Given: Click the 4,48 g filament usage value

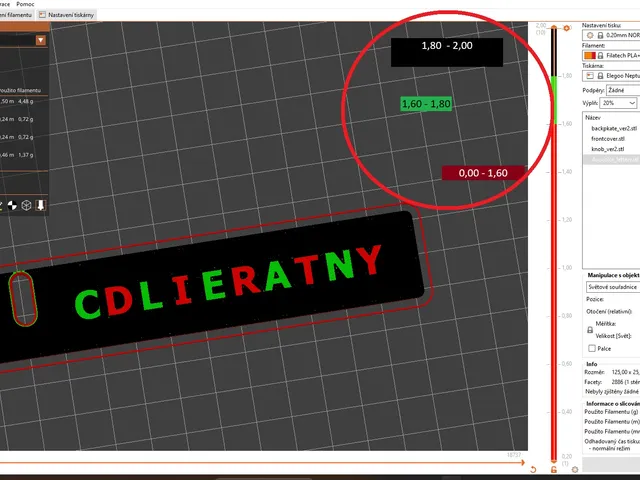Looking at the screenshot, I should 26,101.
